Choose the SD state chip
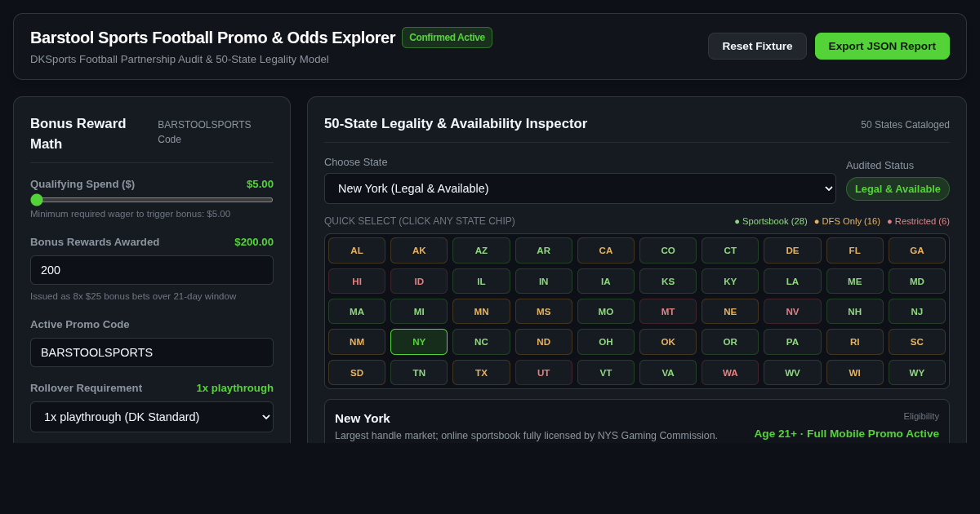The width and height of the screenshot is (980, 514). click(357, 373)
